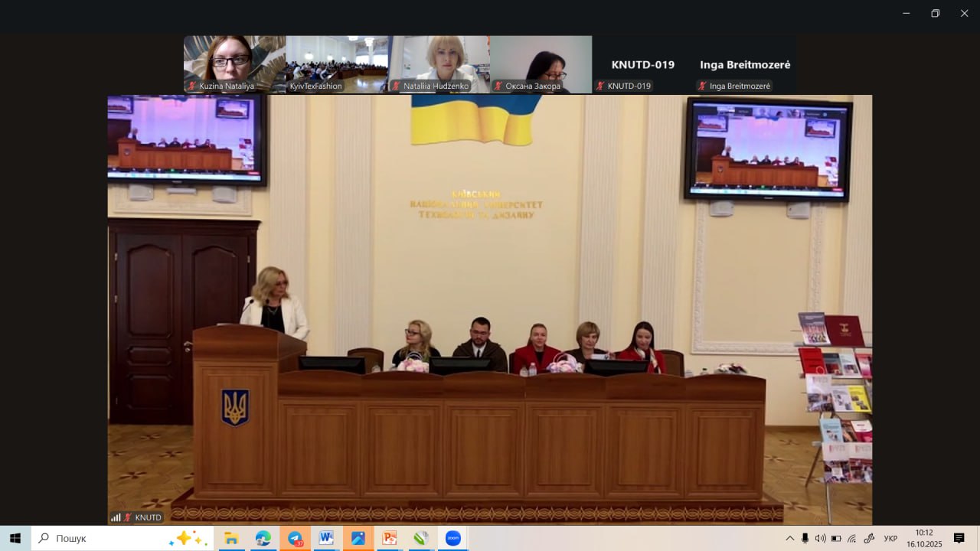Open Microsoft Edge browser icon
The image size is (980, 551).
263,538
